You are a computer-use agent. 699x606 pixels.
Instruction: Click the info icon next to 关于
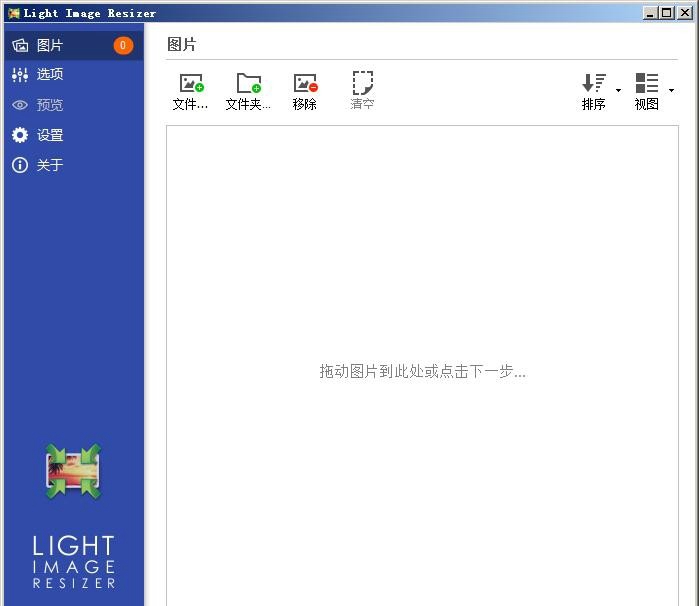[x=20, y=165]
